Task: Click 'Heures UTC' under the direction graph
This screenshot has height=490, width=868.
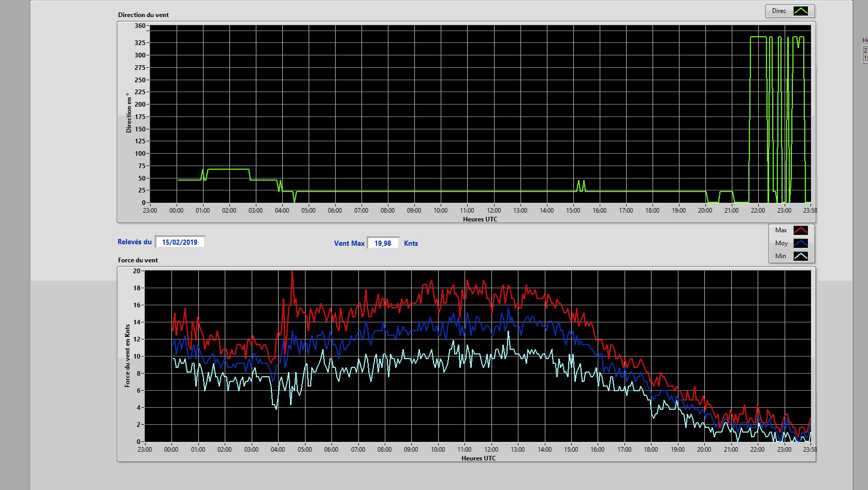Action: (480, 219)
